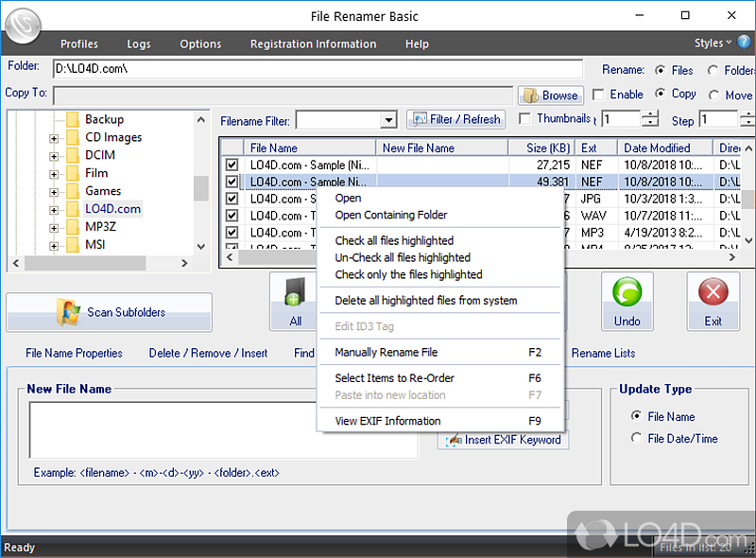The width and height of the screenshot is (756, 558).
Task: Click the LO4D.com folder icon in tree
Action: click(73, 209)
